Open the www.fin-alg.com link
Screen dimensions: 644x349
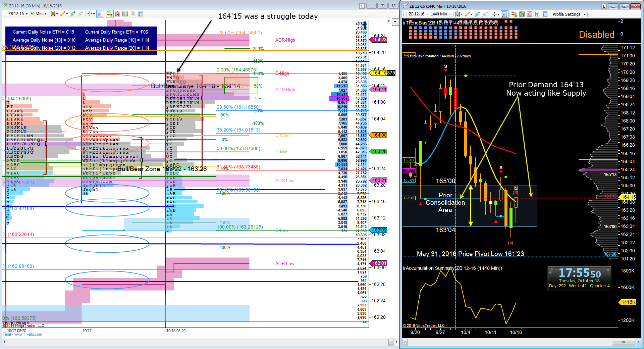(28, 334)
